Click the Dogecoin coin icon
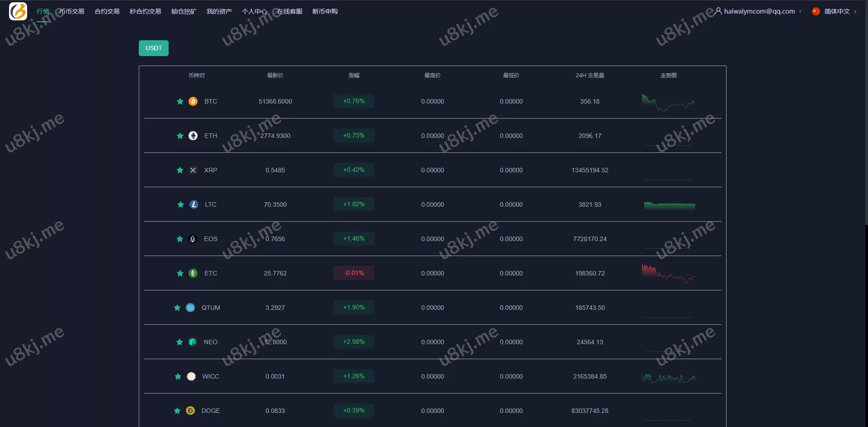The image size is (868, 427). 190,411
